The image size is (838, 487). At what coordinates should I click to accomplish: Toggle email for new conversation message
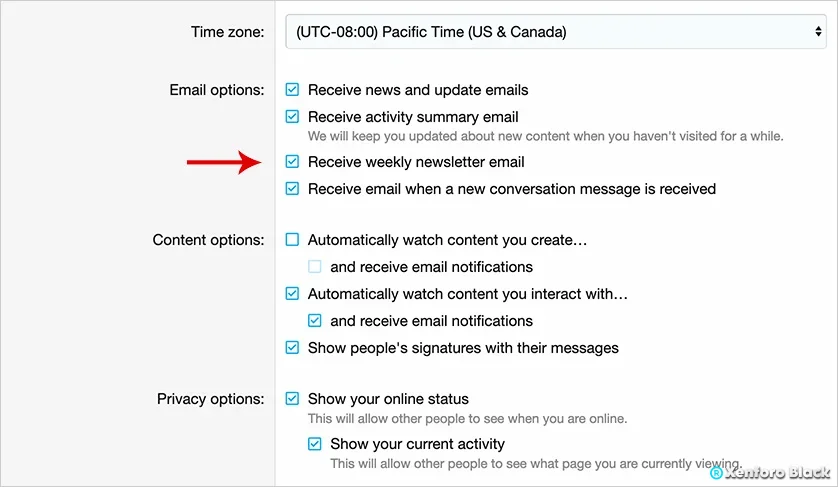[x=292, y=189]
